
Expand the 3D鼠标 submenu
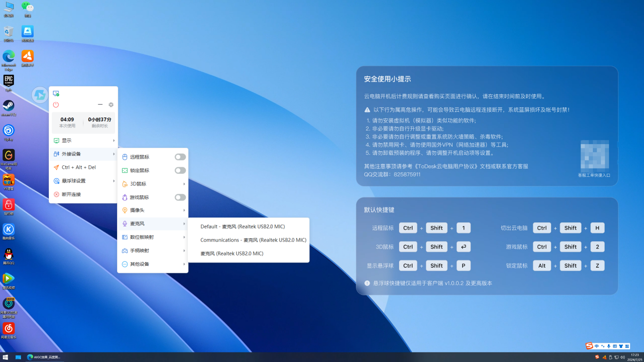tap(153, 184)
